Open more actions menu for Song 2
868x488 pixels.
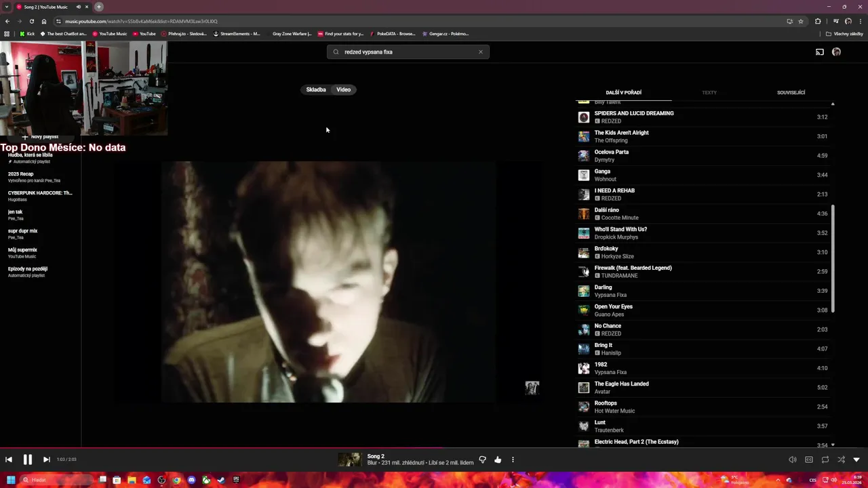click(513, 460)
